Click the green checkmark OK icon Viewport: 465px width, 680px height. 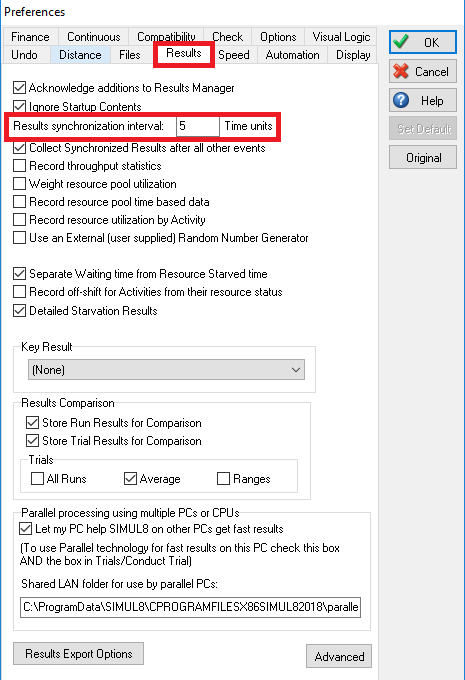tap(400, 42)
